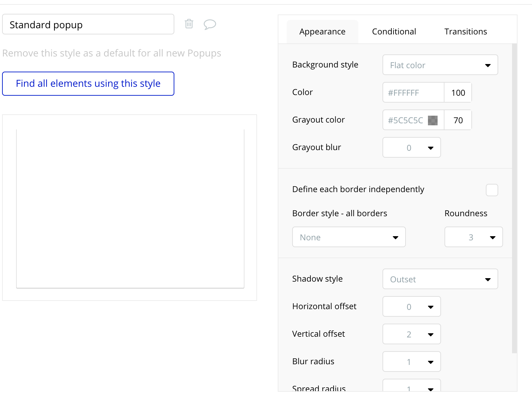The image size is (532, 409).
Task: Switch to the Conditional tab
Action: pyautogui.click(x=394, y=32)
